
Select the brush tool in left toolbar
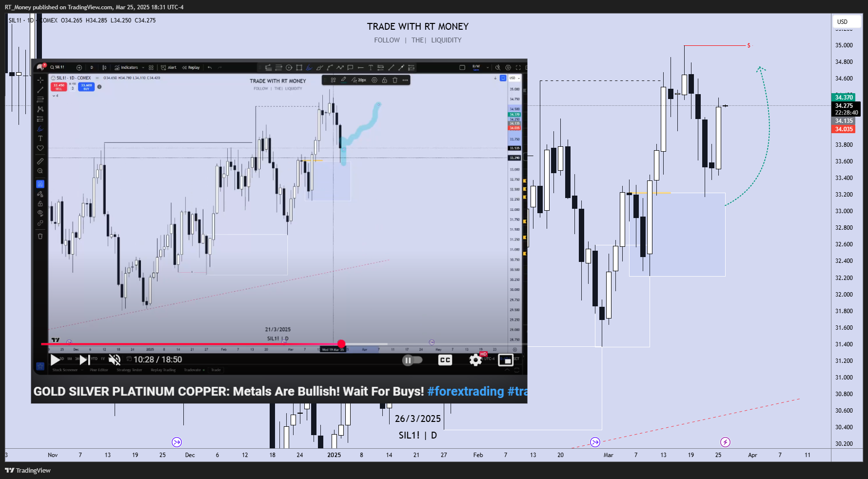(x=40, y=129)
